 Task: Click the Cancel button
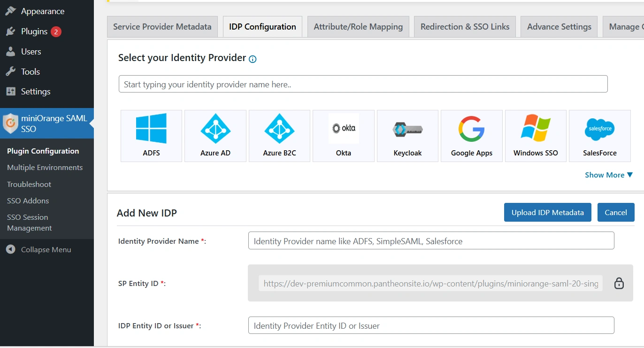pos(616,212)
